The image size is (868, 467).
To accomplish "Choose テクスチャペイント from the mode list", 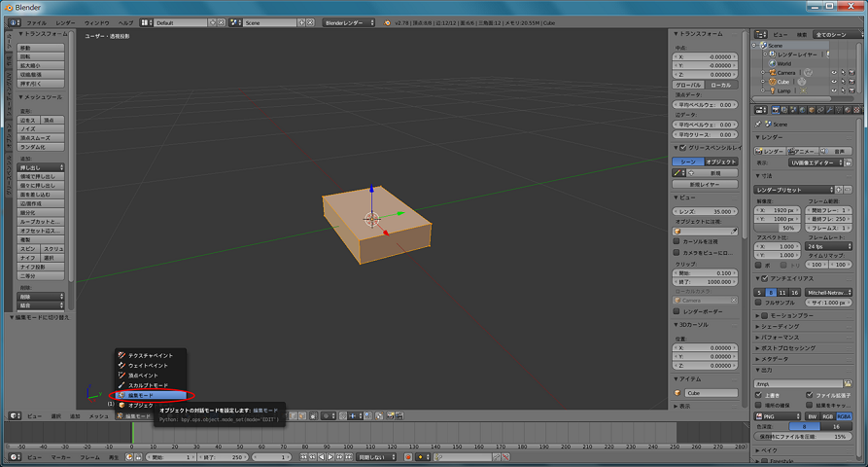I will tap(150, 355).
